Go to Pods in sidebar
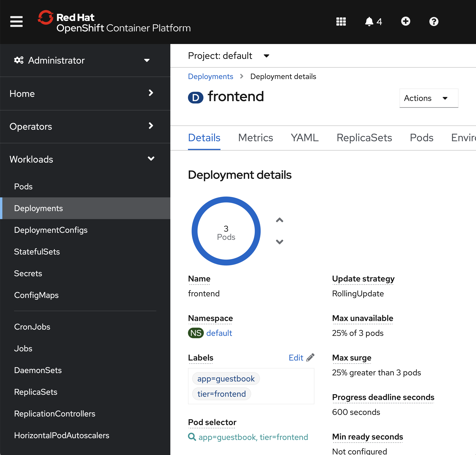 coord(85,186)
